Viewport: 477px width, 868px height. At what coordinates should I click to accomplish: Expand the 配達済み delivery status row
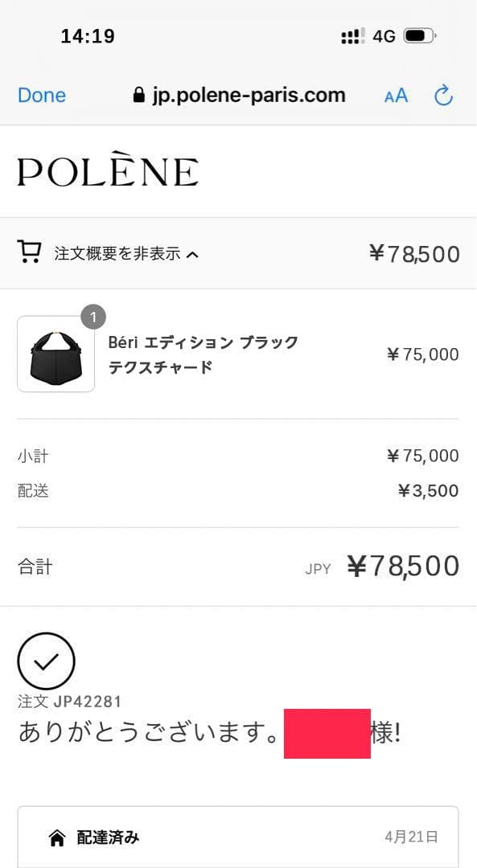point(238,837)
